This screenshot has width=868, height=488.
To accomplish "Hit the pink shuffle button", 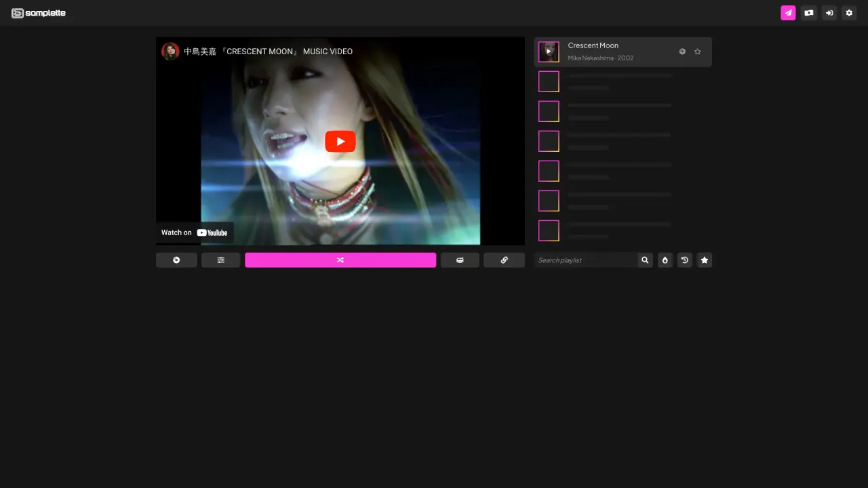I will pos(340,260).
